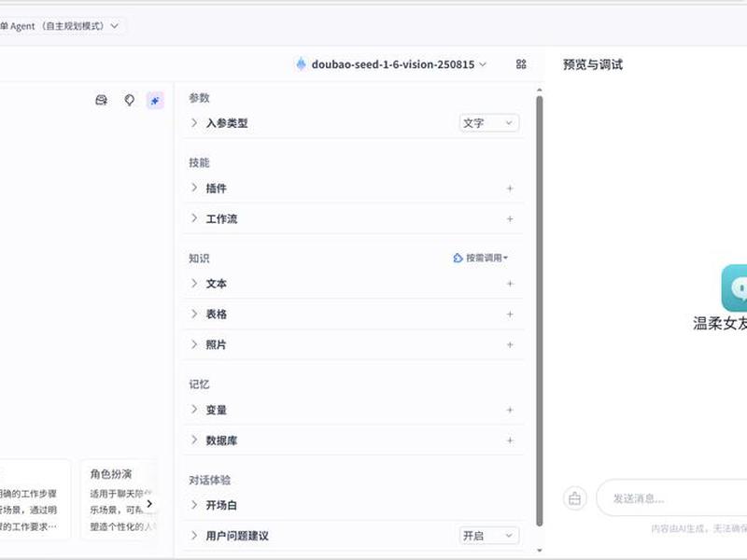Viewport: 747px width, 560px height.
Task: Click the prompt library box icon
Action: (102, 100)
